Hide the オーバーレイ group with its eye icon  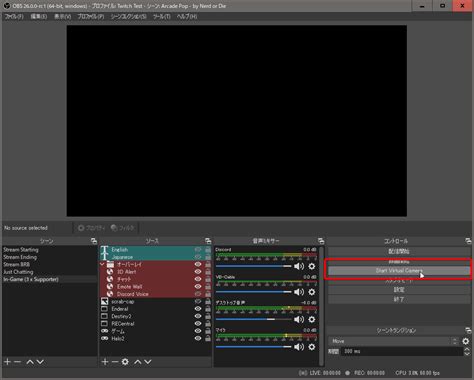tap(198, 264)
